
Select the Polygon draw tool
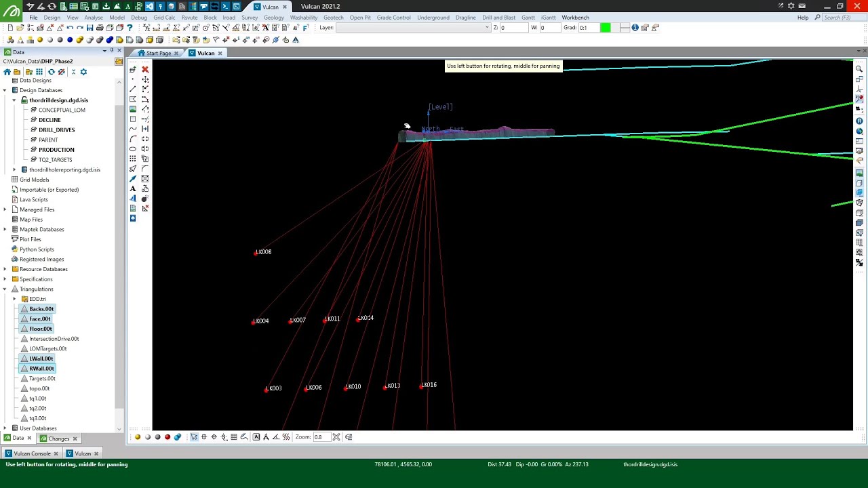[x=133, y=99]
